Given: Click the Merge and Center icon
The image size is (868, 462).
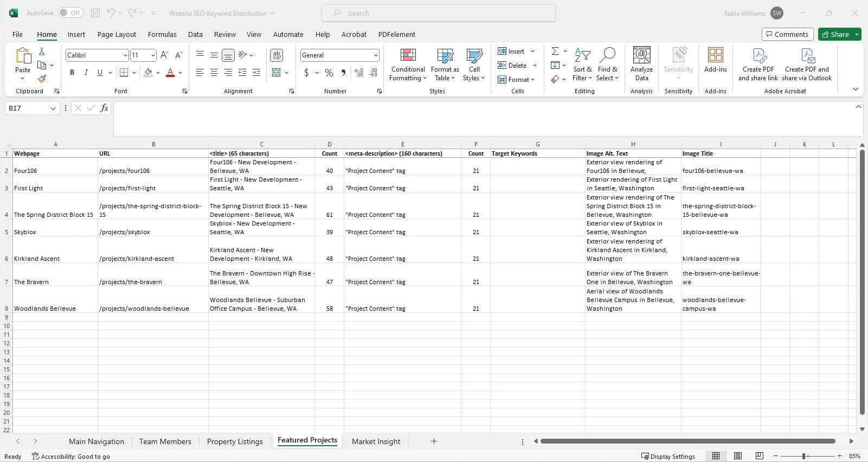Looking at the screenshot, I should 277,73.
